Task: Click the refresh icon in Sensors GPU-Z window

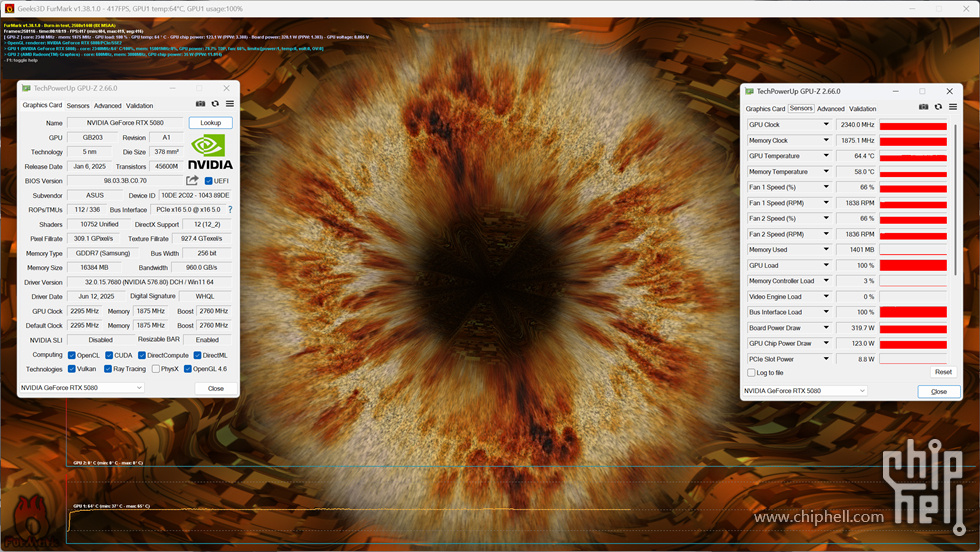Action: [x=938, y=107]
